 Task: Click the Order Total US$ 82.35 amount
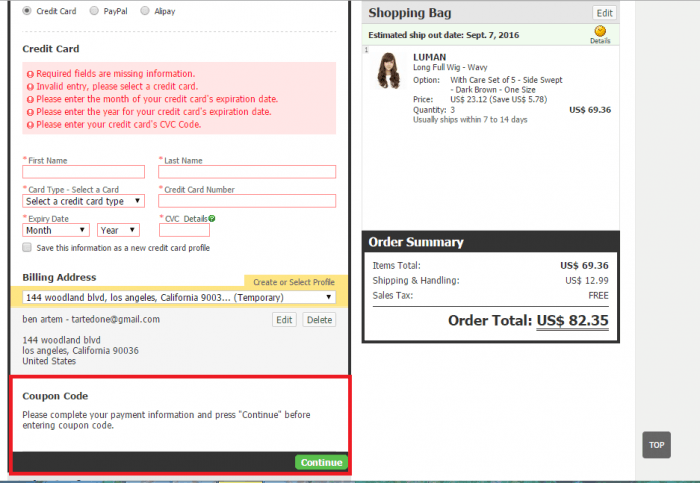[x=572, y=321]
